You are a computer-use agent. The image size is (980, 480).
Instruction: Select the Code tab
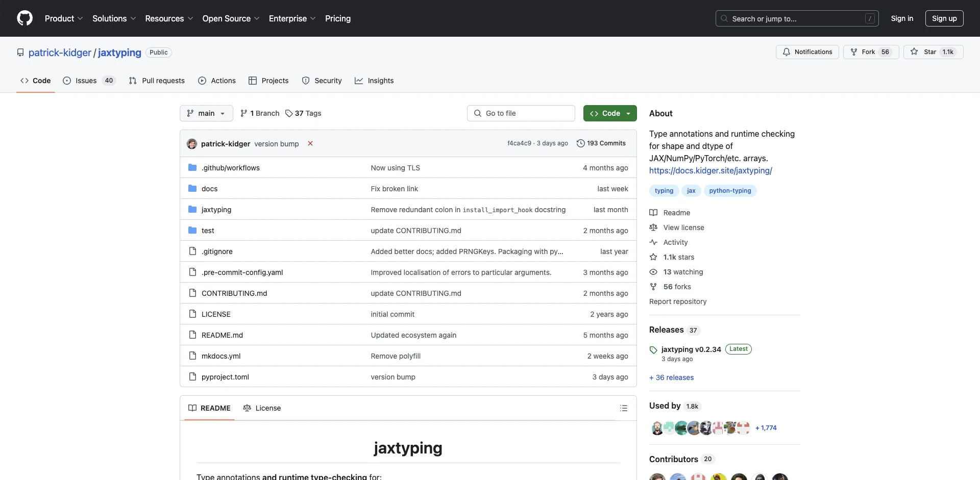[36, 81]
